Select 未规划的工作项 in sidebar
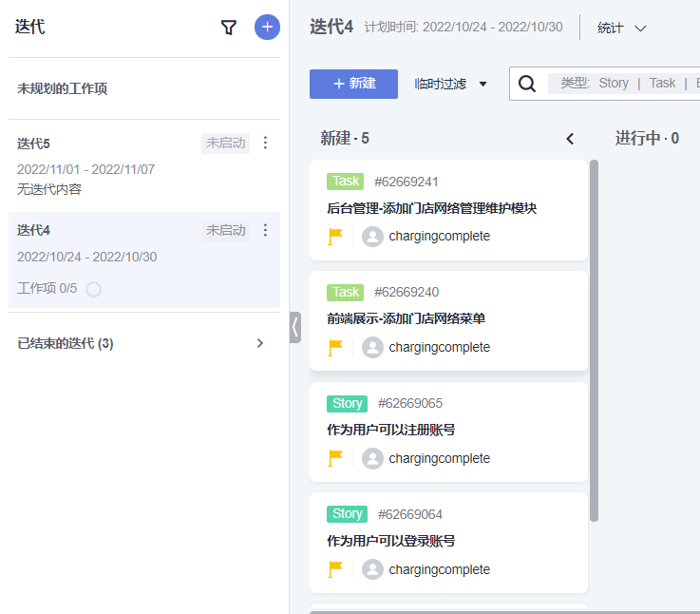This screenshot has height=614, width=700. point(63,88)
